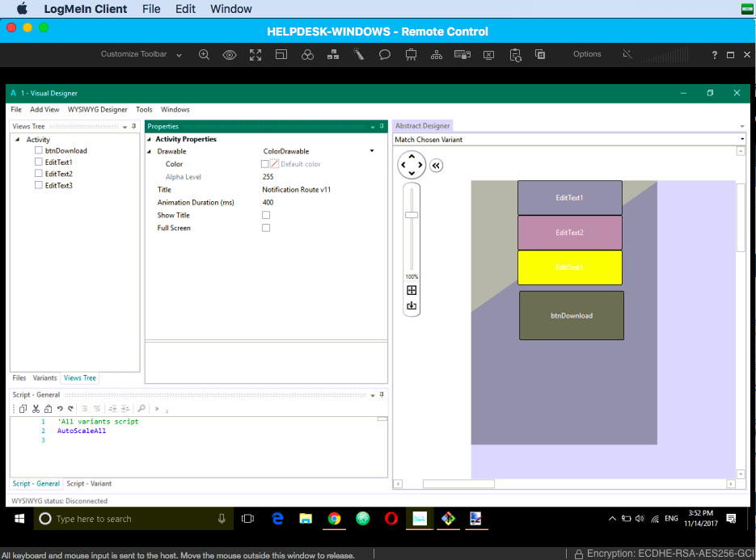Click the search icon in Script toolbar
This screenshot has width=756, height=560.
pos(141,409)
